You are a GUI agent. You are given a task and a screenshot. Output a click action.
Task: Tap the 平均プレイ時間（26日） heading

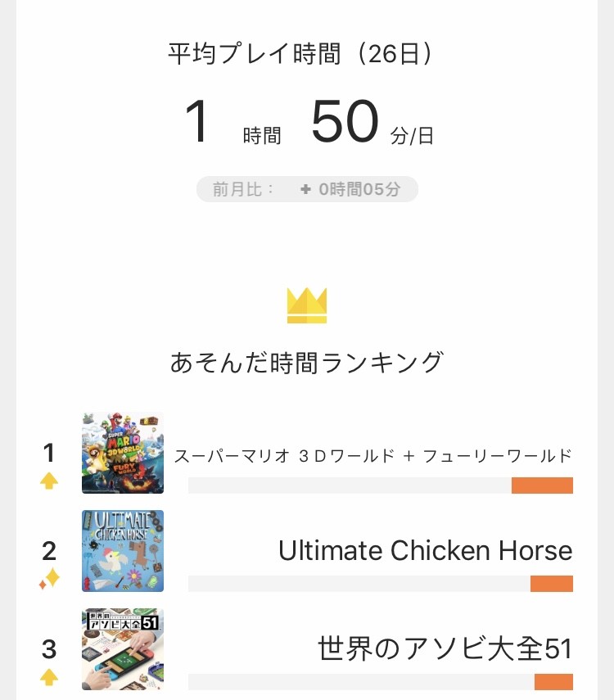300,53
